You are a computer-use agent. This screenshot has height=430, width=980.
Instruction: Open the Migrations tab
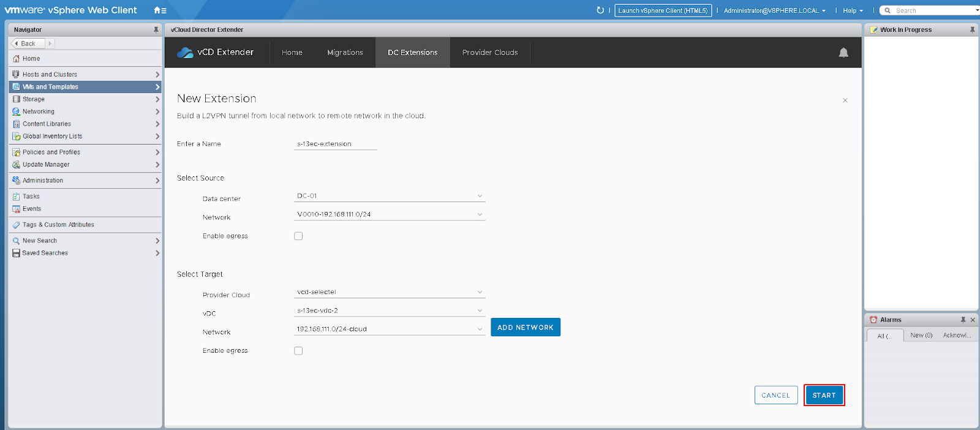[x=345, y=53]
